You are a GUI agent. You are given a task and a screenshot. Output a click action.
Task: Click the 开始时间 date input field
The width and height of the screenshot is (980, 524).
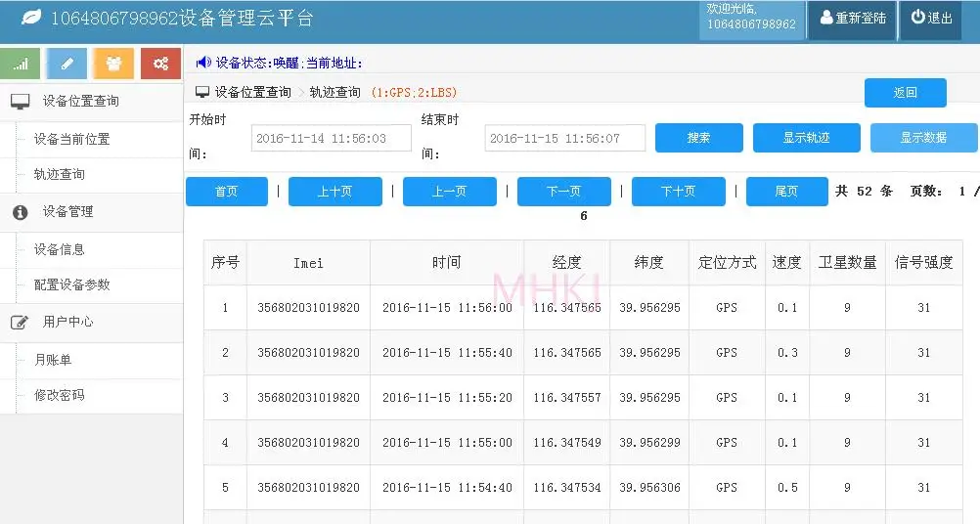[332, 138]
